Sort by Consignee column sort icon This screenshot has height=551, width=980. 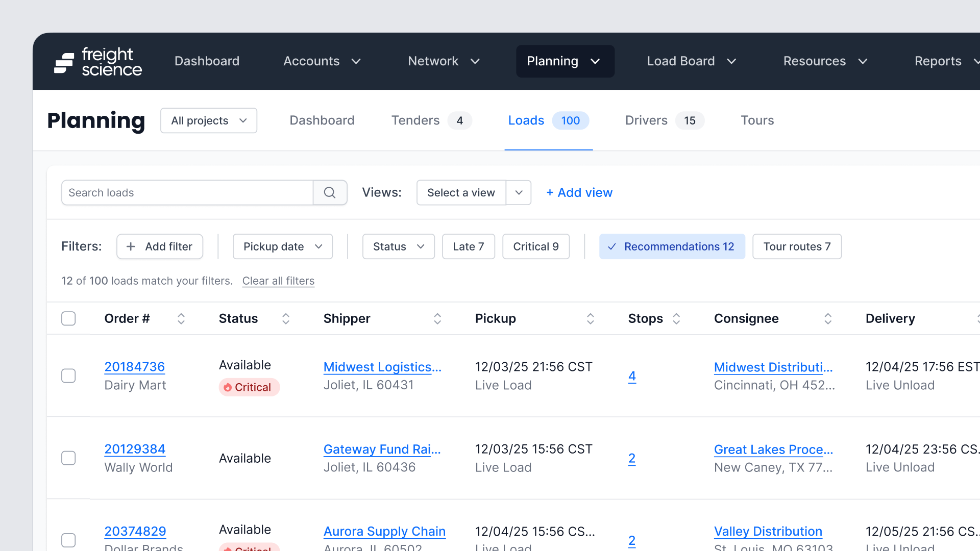[828, 319]
